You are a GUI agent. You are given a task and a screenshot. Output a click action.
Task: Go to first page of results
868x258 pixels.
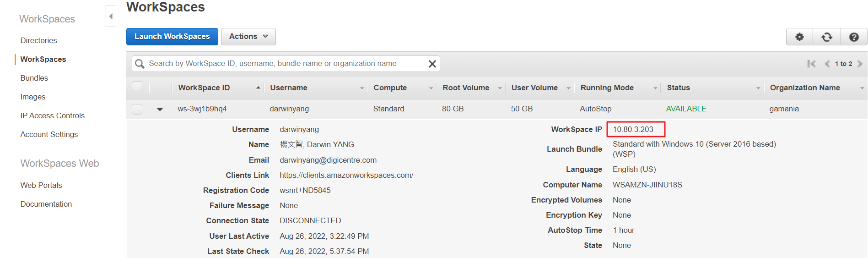pyautogui.click(x=811, y=64)
